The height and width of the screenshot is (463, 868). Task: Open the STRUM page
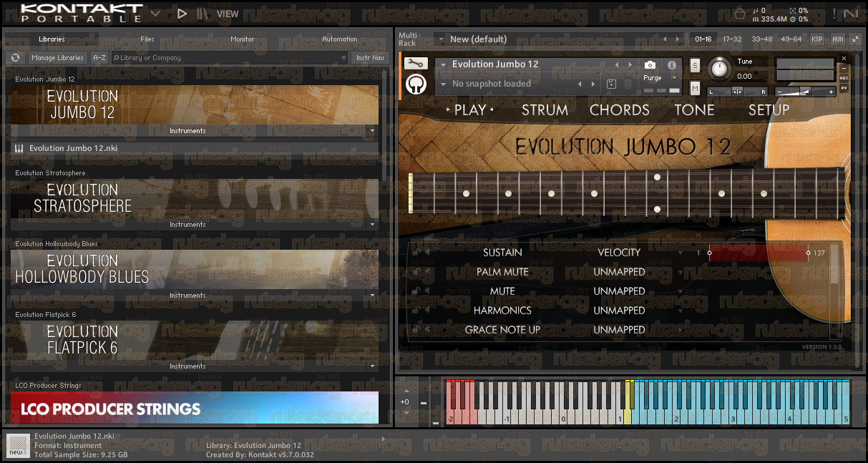point(545,109)
